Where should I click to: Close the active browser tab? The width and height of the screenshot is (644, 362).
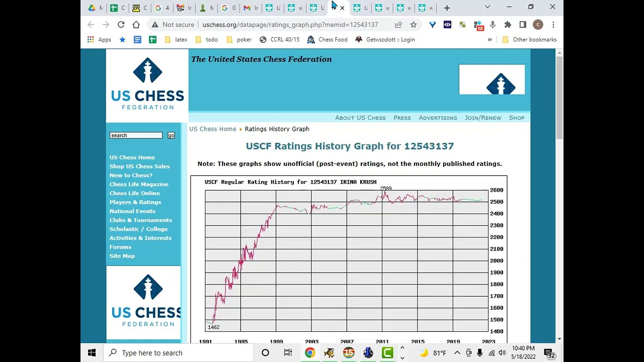point(342,8)
